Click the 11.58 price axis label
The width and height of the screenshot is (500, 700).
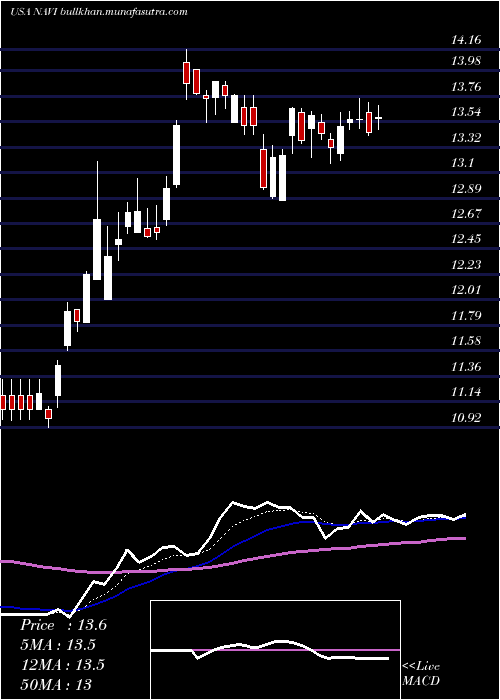click(466, 341)
